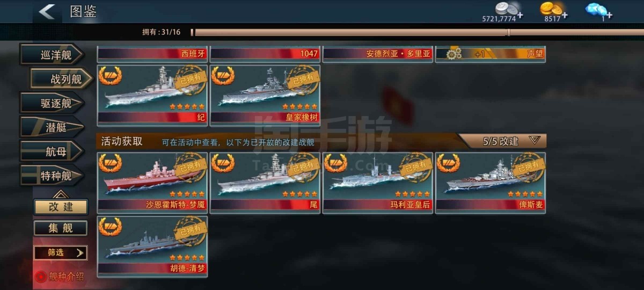Toggle the 改建 filter button

click(61, 207)
